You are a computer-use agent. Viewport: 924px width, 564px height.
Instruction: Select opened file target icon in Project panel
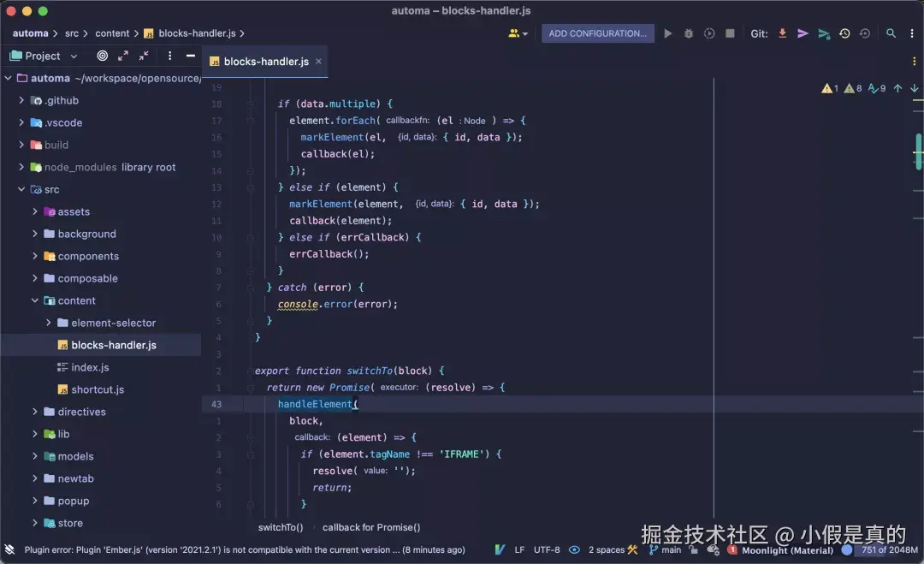click(x=103, y=56)
